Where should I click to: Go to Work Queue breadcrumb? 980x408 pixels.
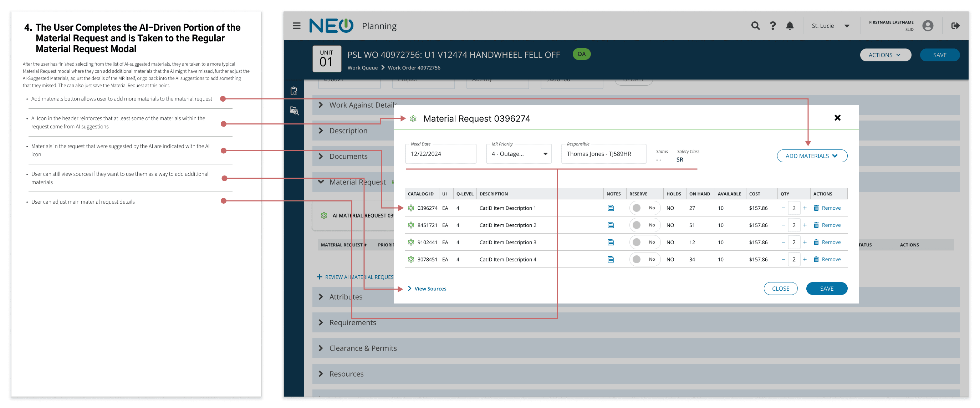coord(362,68)
